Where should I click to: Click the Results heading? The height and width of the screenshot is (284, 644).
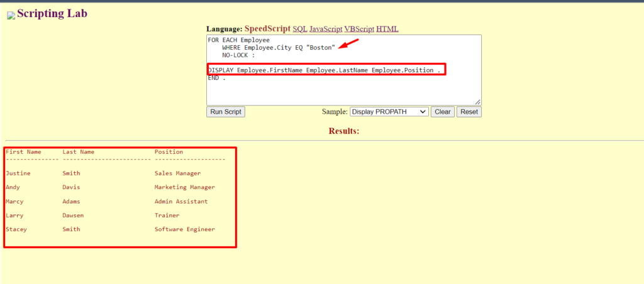(344, 131)
